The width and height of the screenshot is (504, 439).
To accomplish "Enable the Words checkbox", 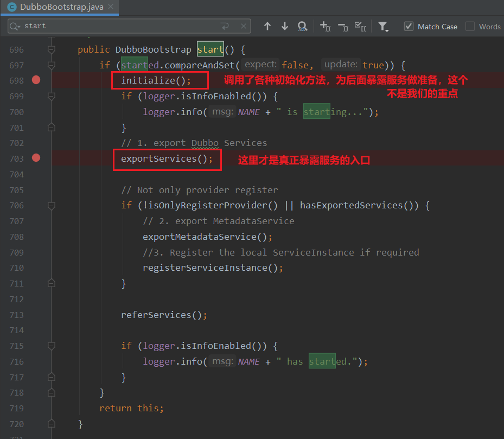I will tap(470, 27).
